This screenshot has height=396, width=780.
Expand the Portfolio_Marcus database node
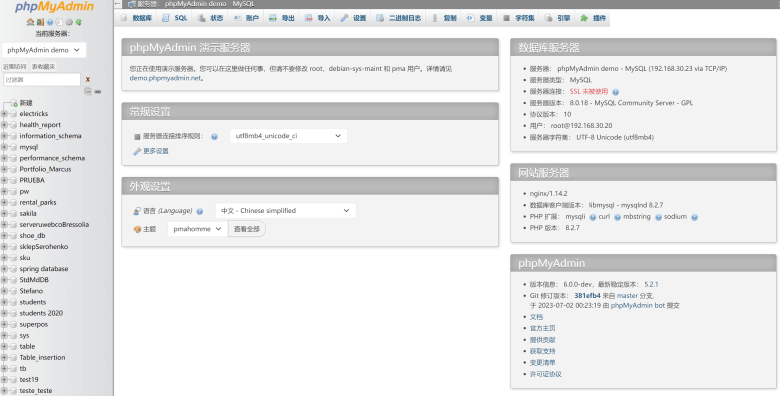(x=4, y=169)
